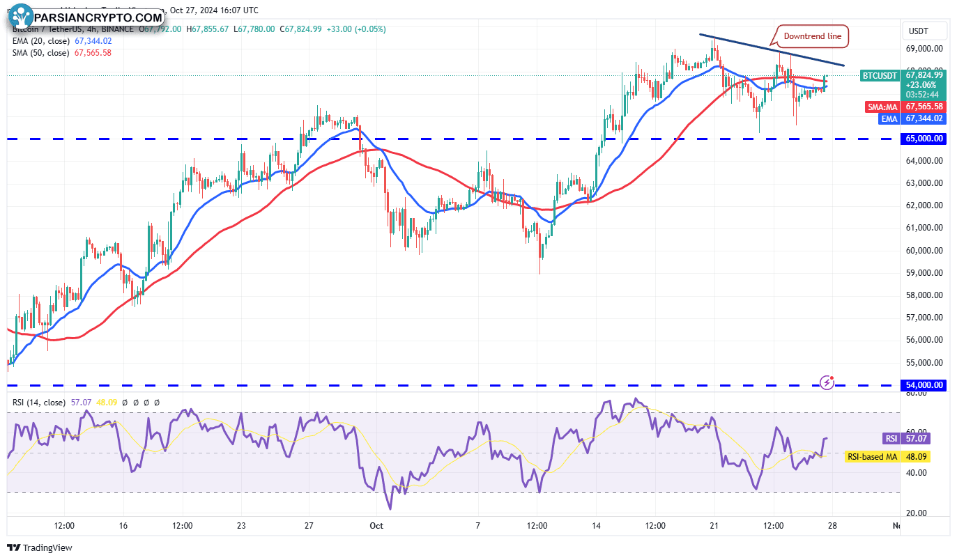The height and width of the screenshot is (560, 957).
Task: Click the TradingView logo at bottom left
Action: (40, 548)
